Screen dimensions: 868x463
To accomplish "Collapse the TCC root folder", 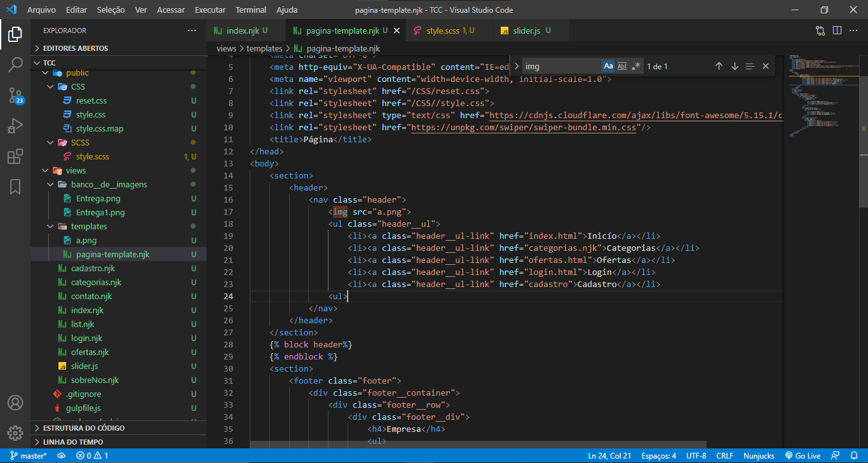I will [x=118, y=63].
